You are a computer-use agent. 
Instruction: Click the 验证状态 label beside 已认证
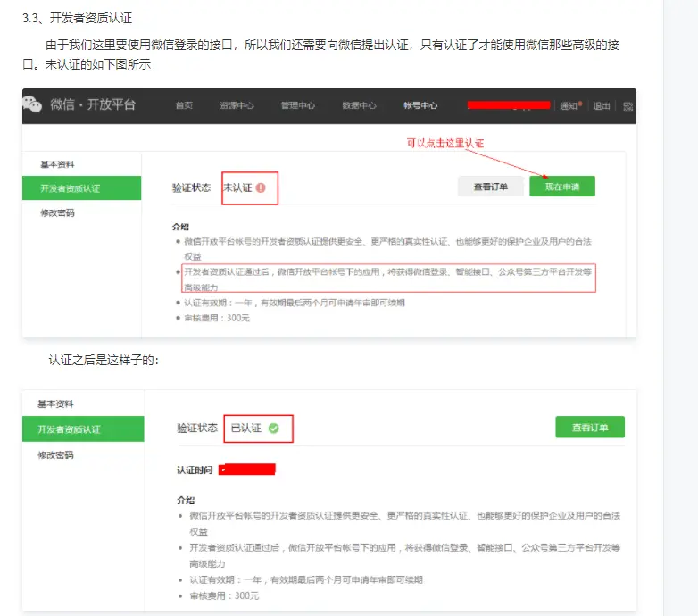(x=197, y=429)
